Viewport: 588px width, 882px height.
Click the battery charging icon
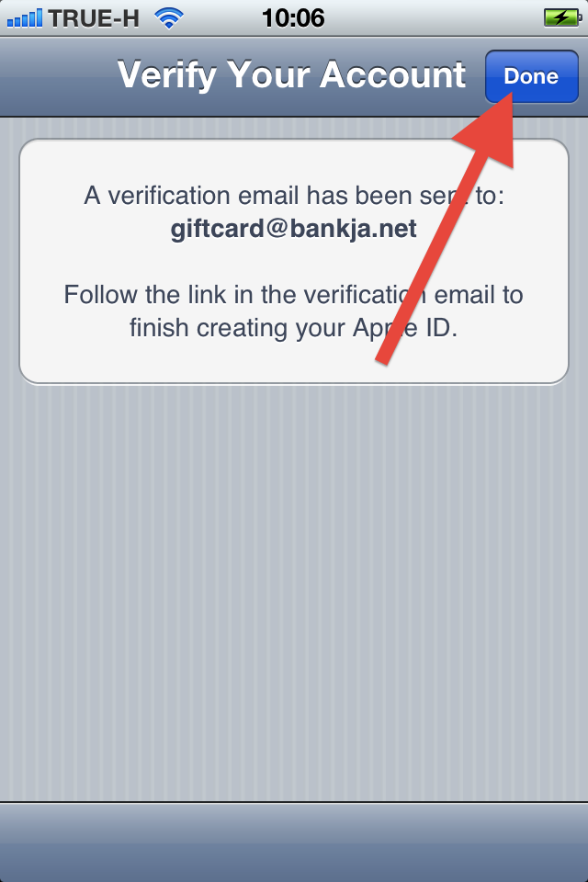tap(562, 18)
